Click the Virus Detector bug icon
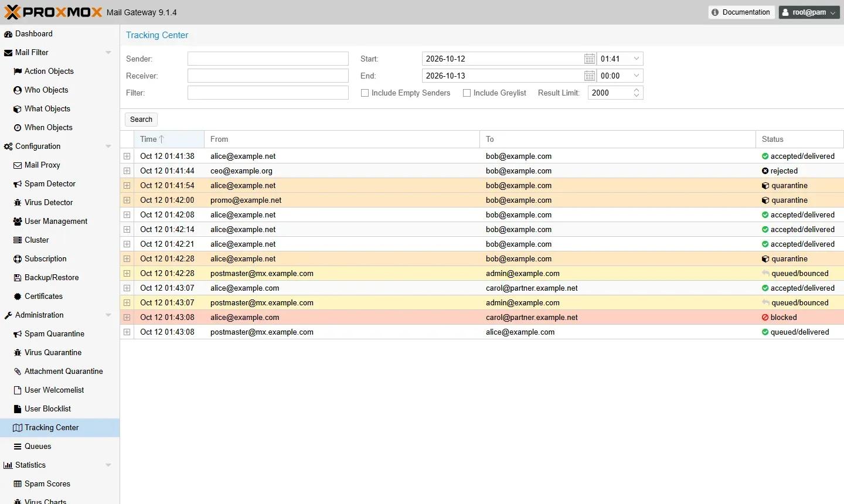The width and height of the screenshot is (844, 504). [18, 203]
